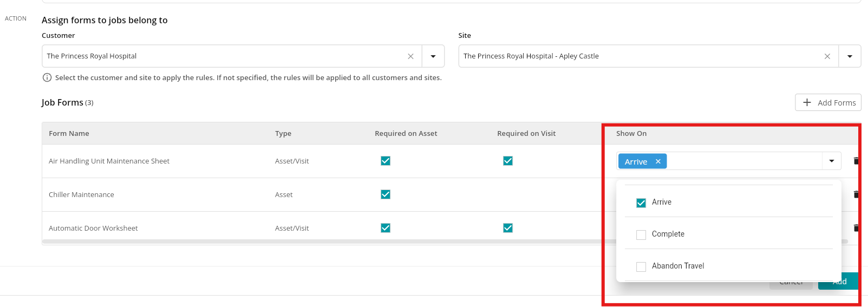The width and height of the screenshot is (868, 307).
Task: Click the plus icon in Add Forms
Action: click(807, 102)
